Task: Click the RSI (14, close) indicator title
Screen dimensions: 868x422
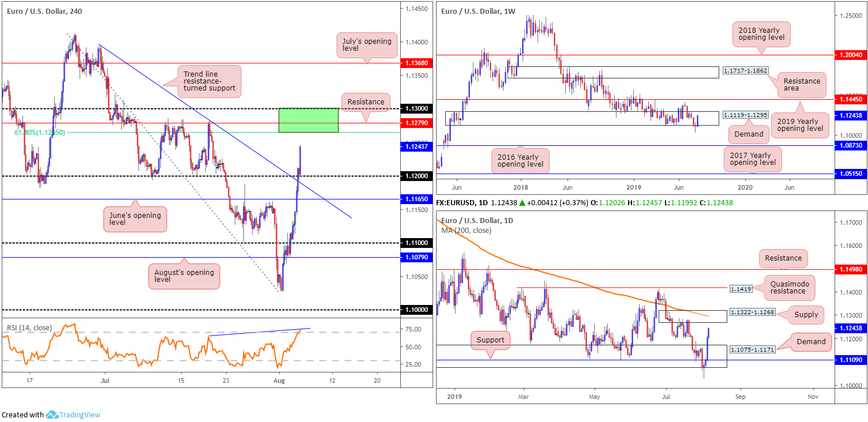Action: tap(29, 328)
